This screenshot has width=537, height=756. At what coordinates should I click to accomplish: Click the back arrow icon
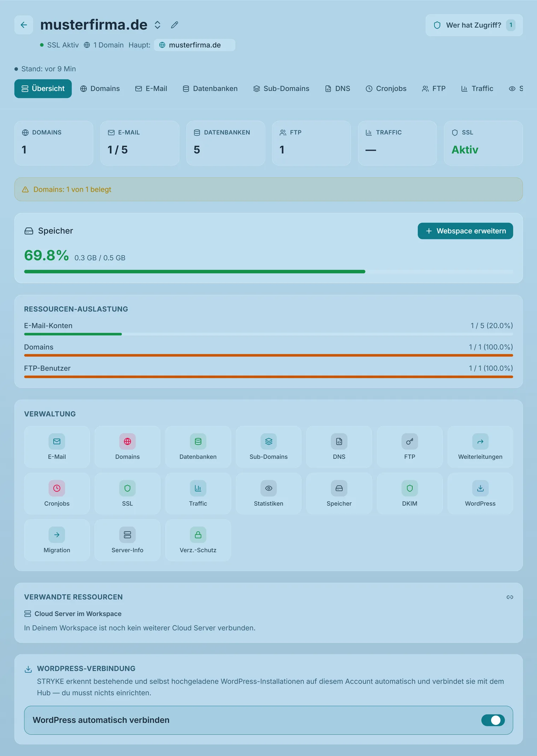[24, 25]
